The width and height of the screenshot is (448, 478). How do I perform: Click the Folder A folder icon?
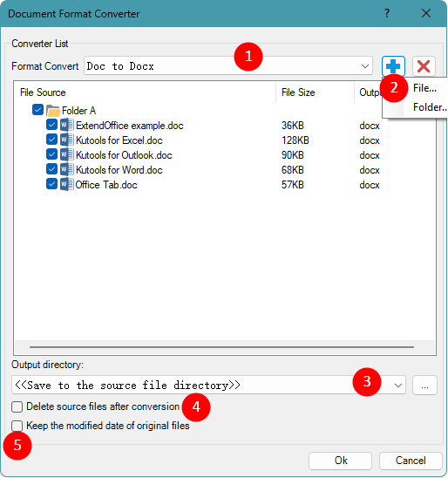tap(53, 111)
